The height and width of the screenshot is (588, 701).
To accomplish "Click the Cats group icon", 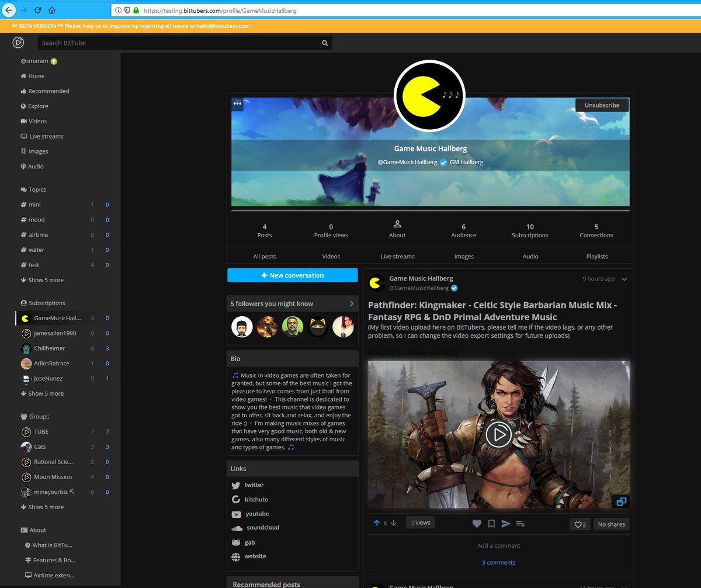I will click(26, 447).
